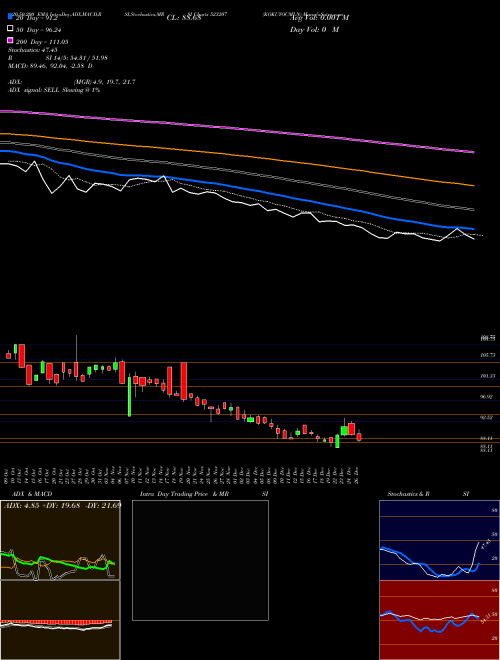
Task: Click the blue 20 Day legend swatch
Action: point(10,16)
